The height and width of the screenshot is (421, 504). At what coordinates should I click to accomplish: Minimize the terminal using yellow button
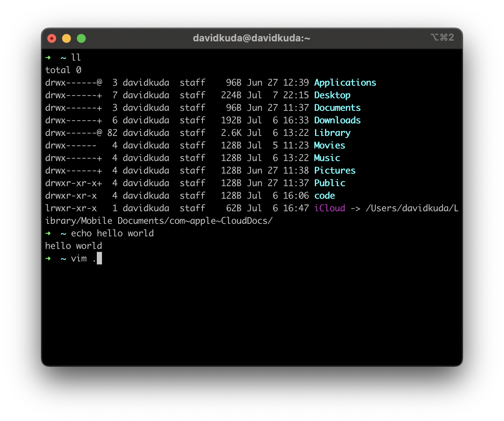67,38
